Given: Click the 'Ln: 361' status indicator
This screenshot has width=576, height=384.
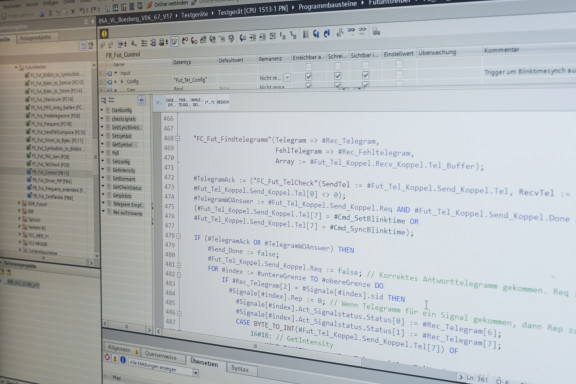Looking at the screenshot, I should pos(477,378).
